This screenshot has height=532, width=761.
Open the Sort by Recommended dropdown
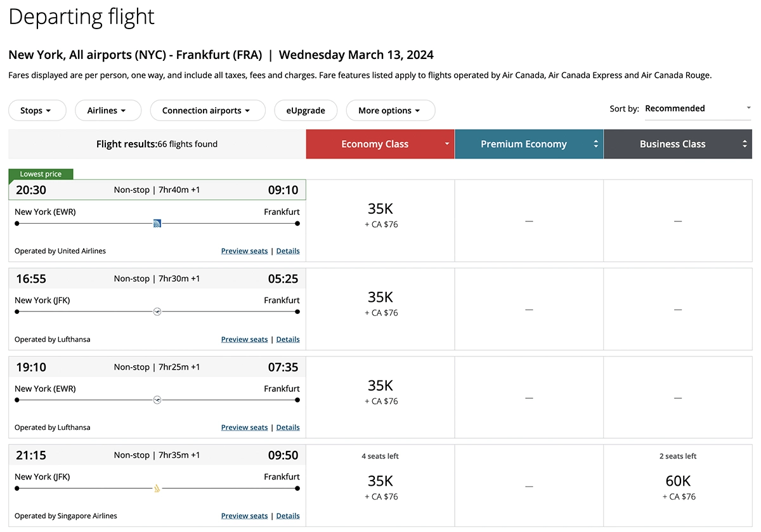[696, 108]
